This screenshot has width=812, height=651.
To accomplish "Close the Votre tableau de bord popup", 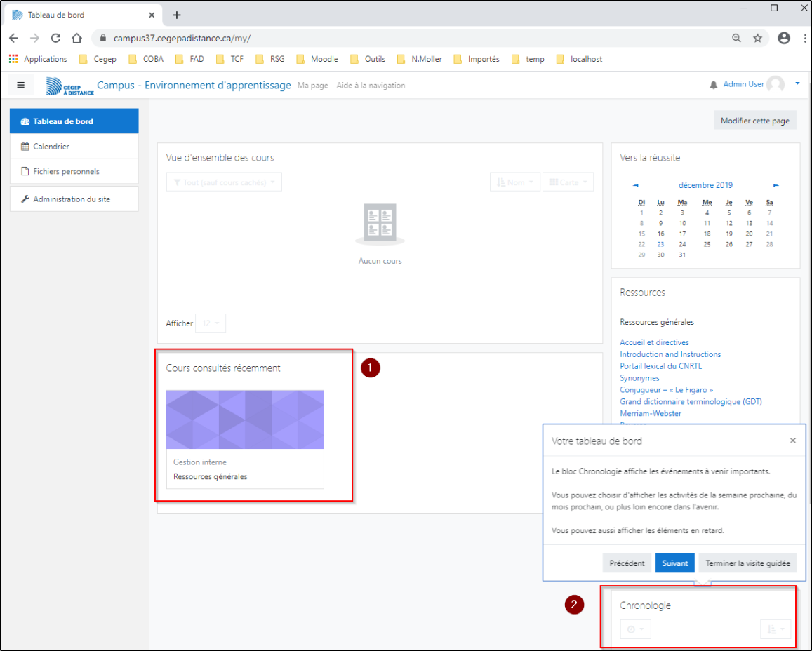I will coord(792,441).
